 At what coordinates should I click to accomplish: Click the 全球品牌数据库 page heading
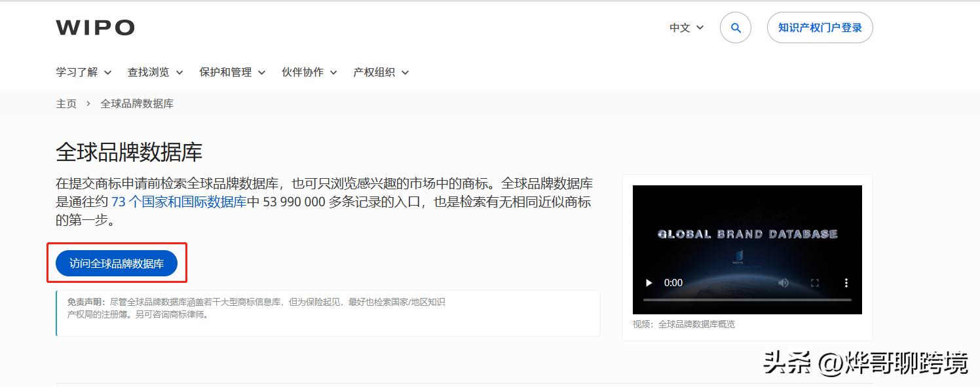click(129, 152)
